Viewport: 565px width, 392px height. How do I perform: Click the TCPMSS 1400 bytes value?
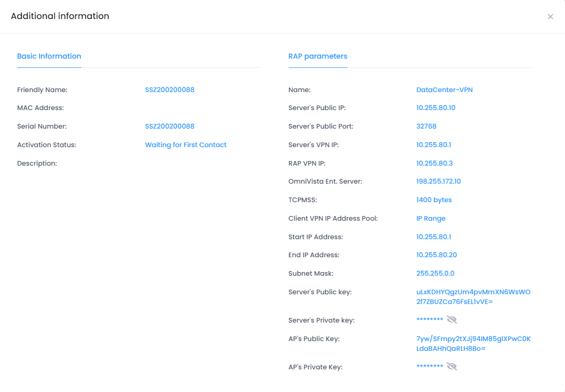(434, 200)
